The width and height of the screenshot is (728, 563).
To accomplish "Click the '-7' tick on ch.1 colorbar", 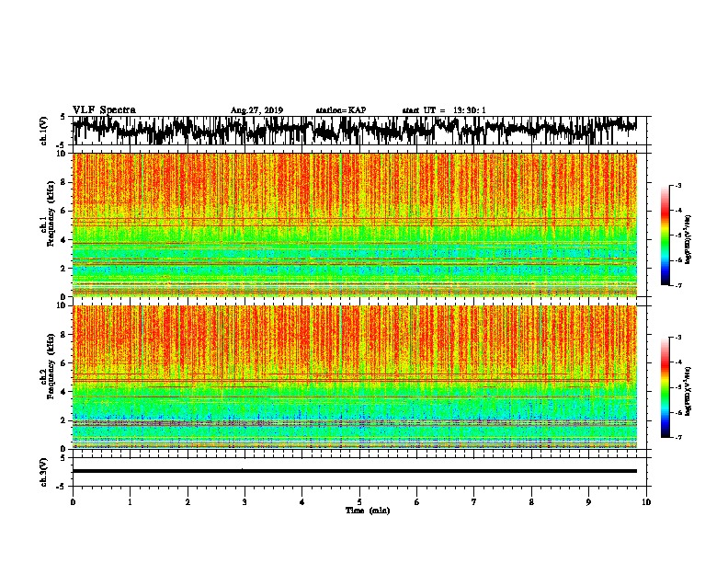I will pyautogui.click(x=677, y=285).
